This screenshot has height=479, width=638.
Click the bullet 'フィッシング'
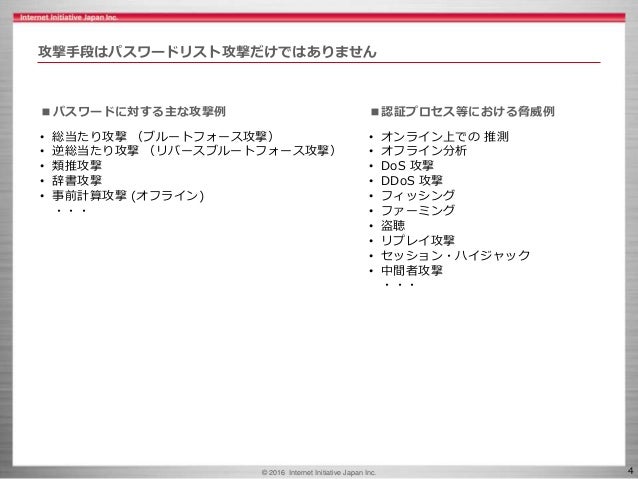pos(418,195)
